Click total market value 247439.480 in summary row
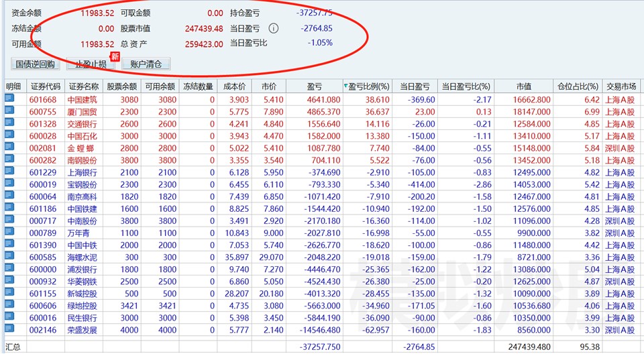This screenshot has width=644, height=362. pyautogui.click(x=529, y=347)
